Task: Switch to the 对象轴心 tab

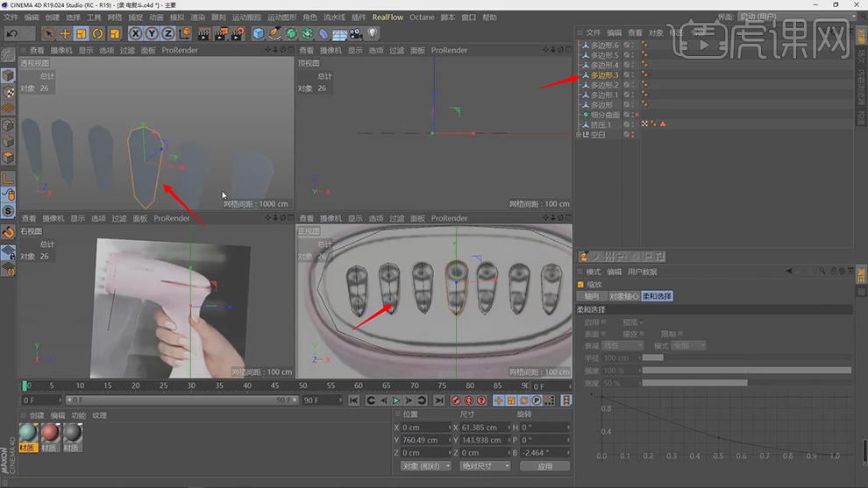Action: (624, 296)
